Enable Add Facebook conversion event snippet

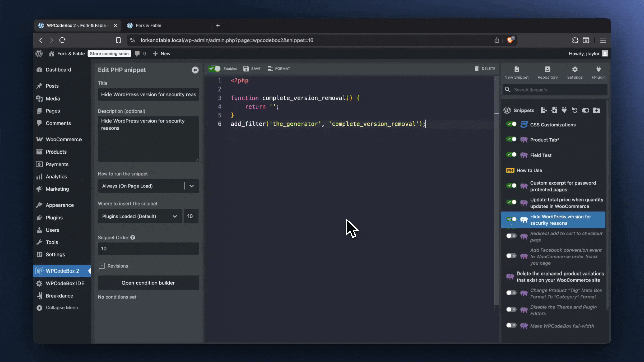pos(511,256)
